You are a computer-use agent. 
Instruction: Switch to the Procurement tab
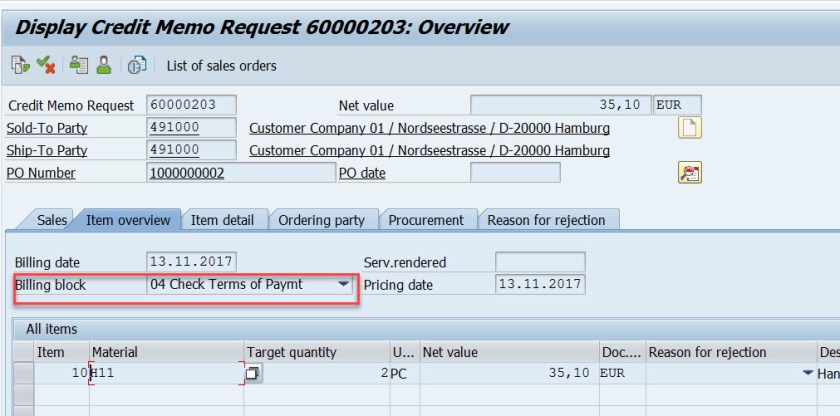[426, 220]
